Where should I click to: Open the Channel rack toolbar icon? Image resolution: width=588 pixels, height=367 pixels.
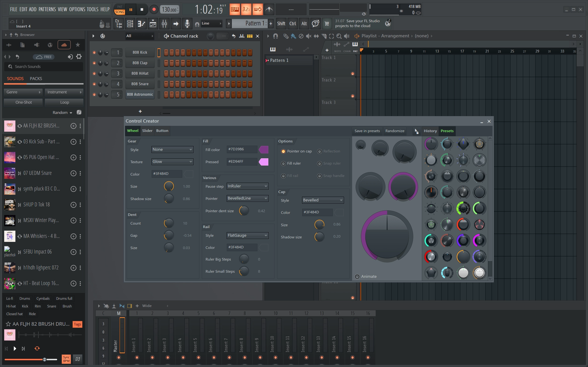pos(130,24)
